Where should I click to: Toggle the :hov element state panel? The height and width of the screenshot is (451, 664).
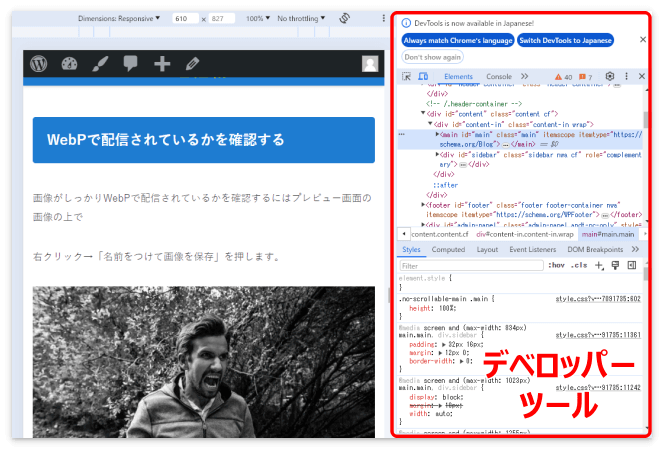556,266
